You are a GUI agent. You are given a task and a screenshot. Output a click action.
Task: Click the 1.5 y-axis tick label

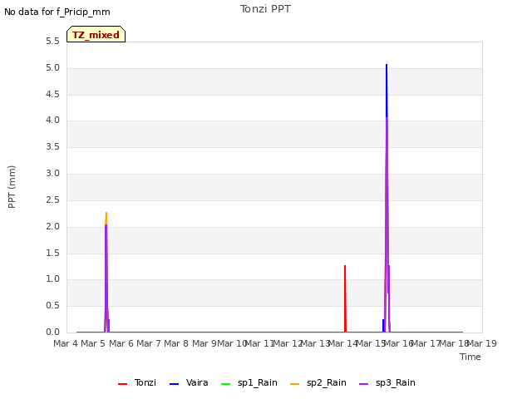coord(52,253)
